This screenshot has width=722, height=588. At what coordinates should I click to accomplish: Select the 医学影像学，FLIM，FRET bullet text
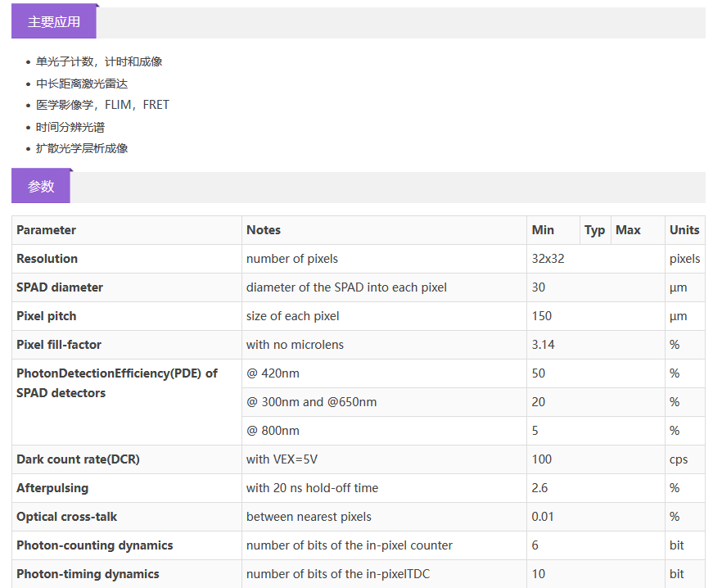click(102, 105)
